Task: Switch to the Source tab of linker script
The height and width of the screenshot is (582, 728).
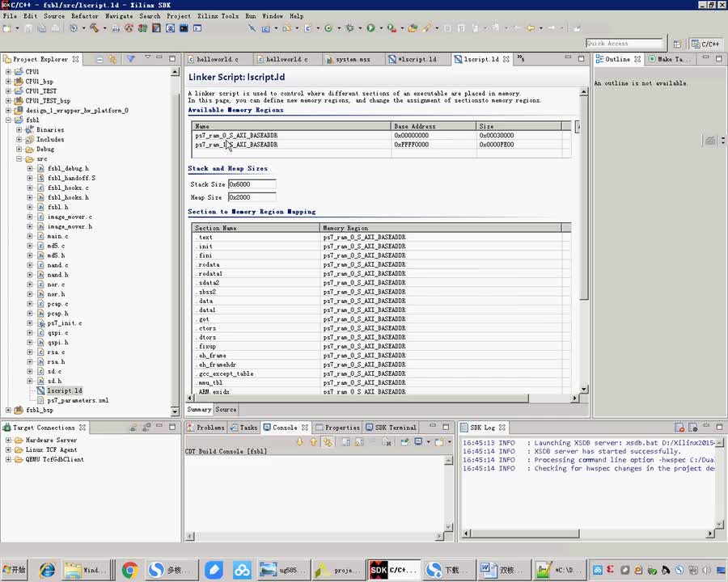Action: (226, 409)
